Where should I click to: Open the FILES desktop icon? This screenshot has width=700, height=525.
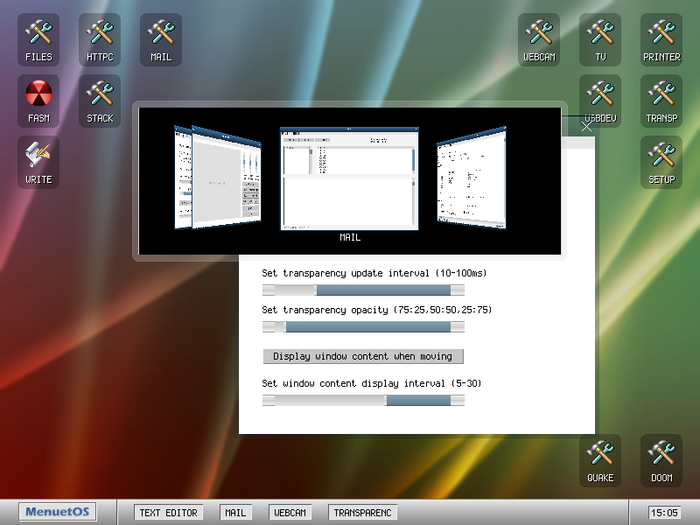[x=39, y=39]
